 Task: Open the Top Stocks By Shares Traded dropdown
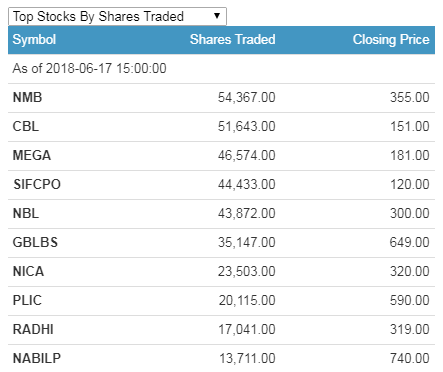[117, 16]
